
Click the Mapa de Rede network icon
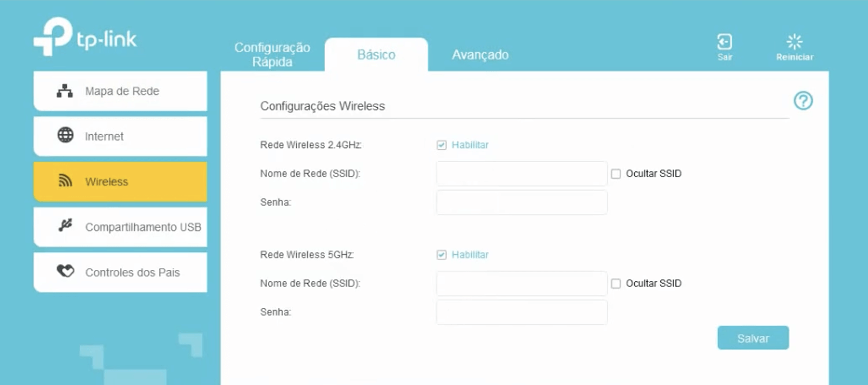tap(65, 91)
